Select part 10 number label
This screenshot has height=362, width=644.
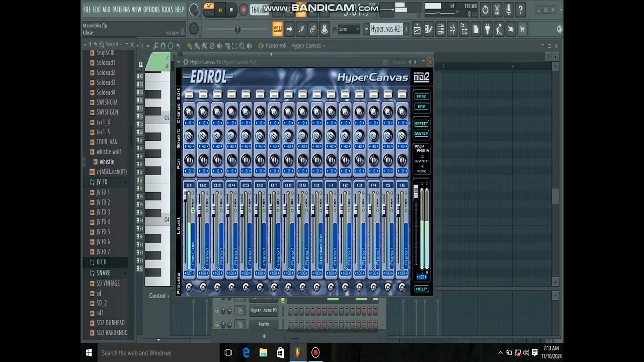click(x=316, y=186)
